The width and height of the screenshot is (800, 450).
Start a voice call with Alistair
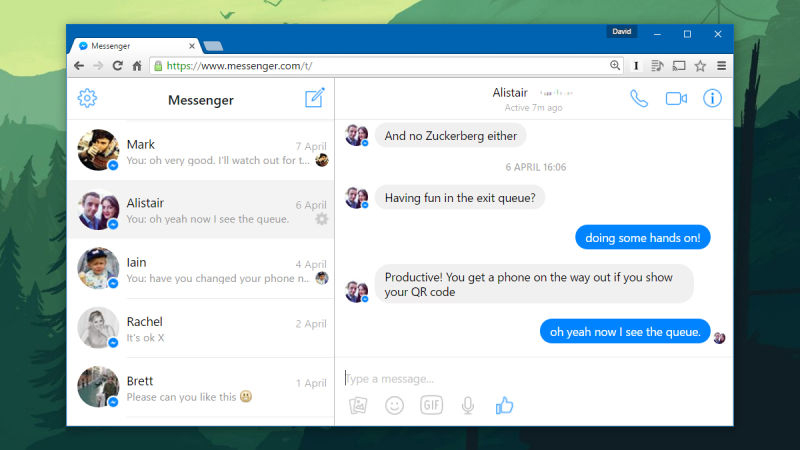pyautogui.click(x=639, y=98)
